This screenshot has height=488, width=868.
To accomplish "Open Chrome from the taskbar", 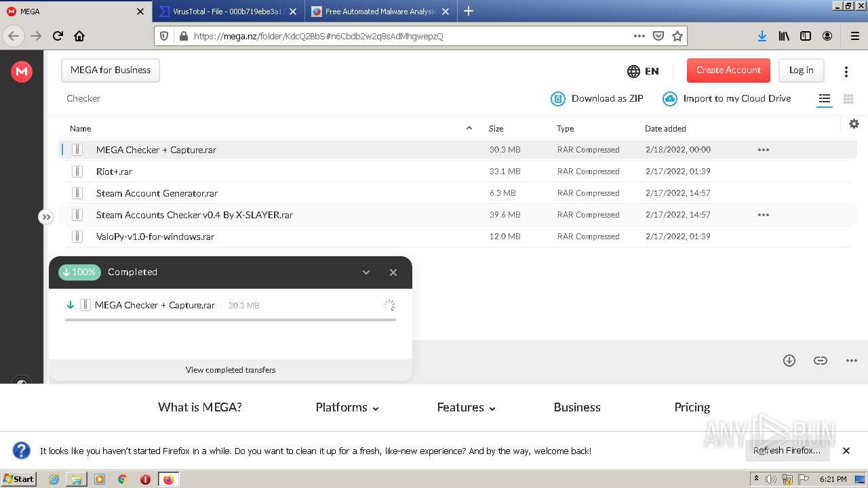I will (x=122, y=479).
